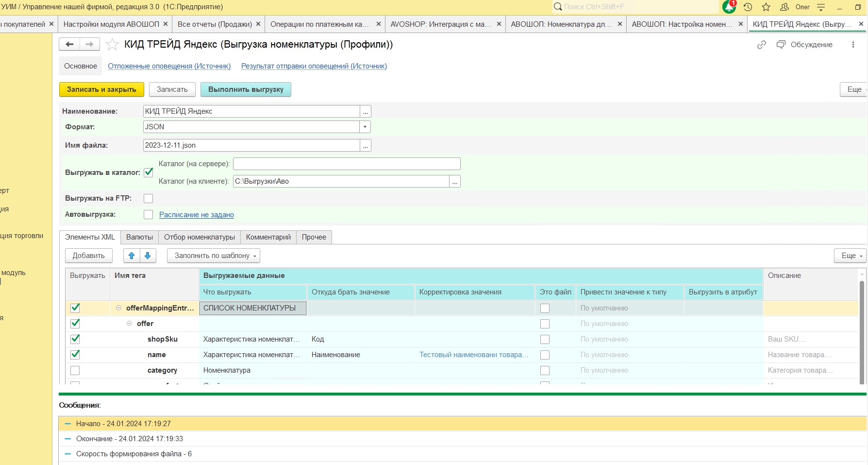Mark this profile as favorite star
868x465 pixels.
(112, 45)
